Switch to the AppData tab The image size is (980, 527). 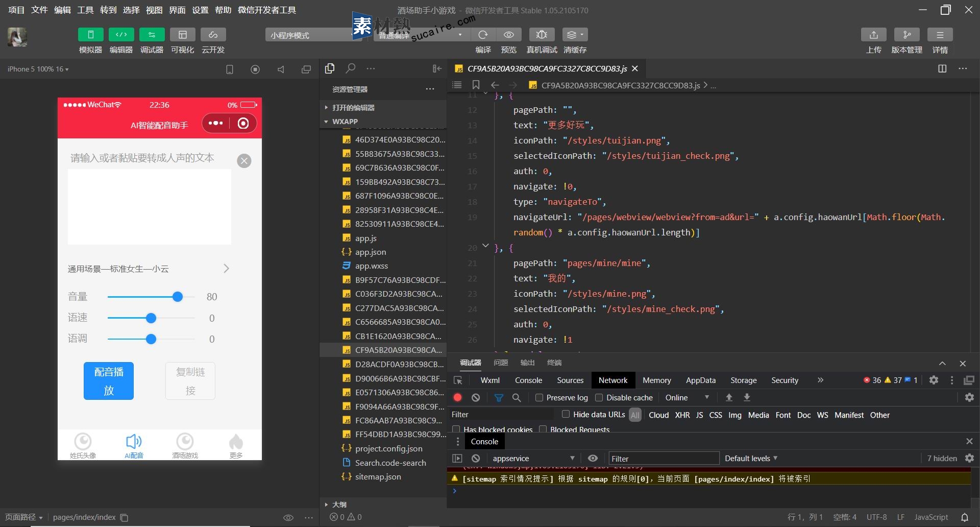701,380
